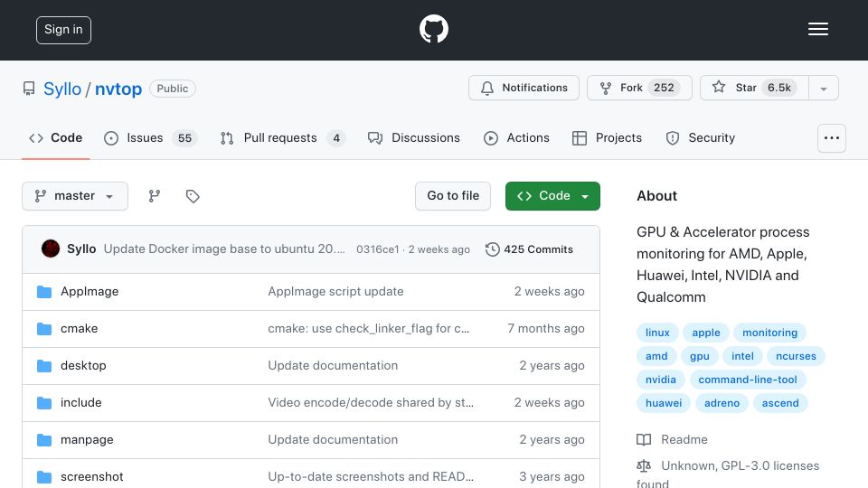Select the gpu topic tag
Viewport: 868px width, 488px height.
tap(700, 356)
